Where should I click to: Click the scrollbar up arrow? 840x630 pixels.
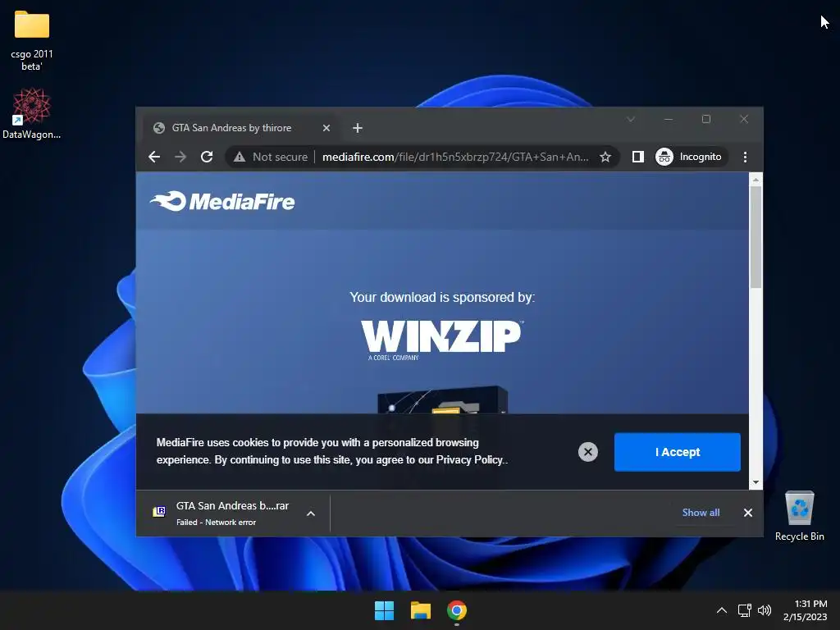[756, 180]
